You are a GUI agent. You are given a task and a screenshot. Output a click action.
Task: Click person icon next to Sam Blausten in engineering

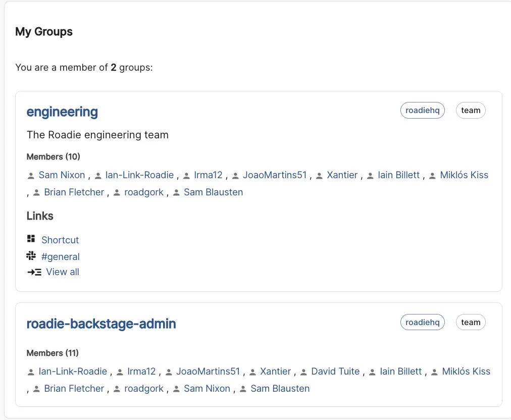176,193
